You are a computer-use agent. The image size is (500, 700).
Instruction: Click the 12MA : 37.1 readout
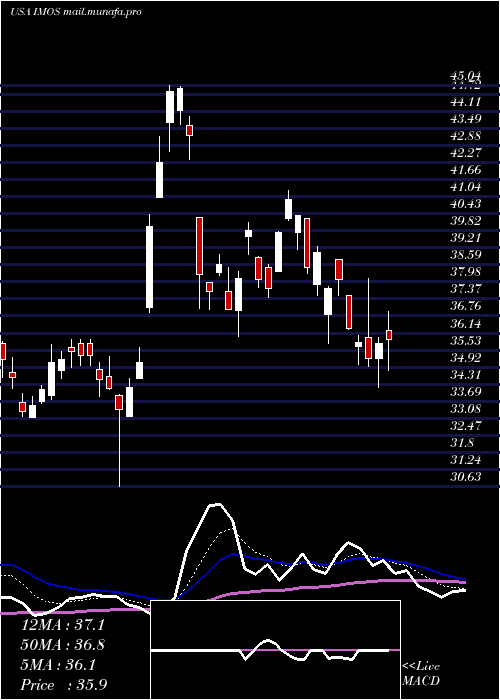coord(63,625)
